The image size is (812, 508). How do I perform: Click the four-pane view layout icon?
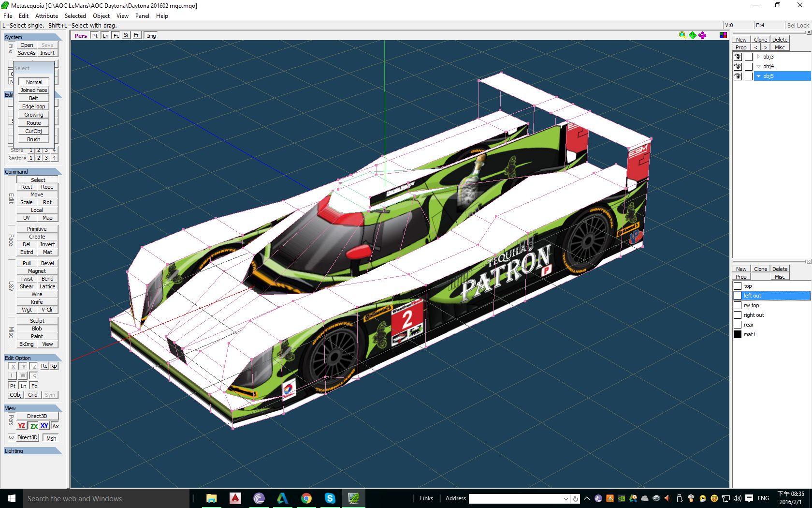click(723, 35)
